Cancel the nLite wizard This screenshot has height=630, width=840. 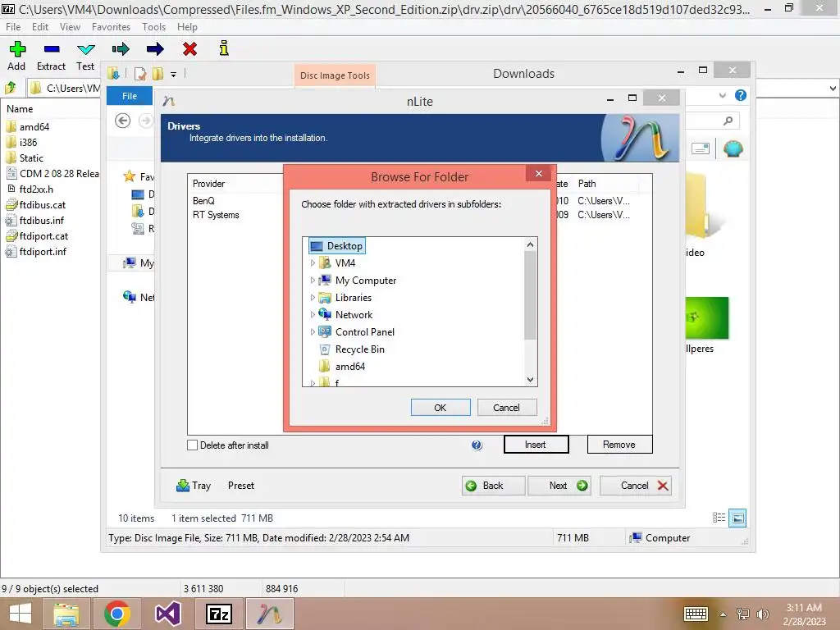pos(636,486)
